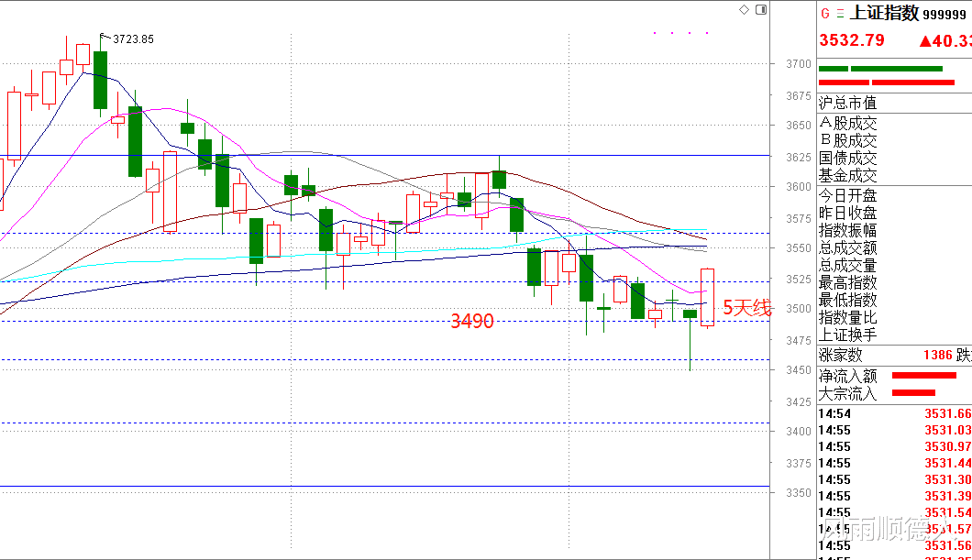The image size is (972, 560).
Task: Click the 国债成交 label
Action: 847,158
